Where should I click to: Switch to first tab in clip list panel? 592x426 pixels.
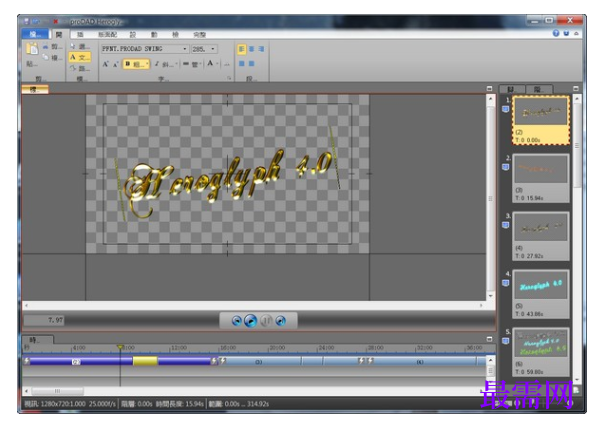(511, 90)
